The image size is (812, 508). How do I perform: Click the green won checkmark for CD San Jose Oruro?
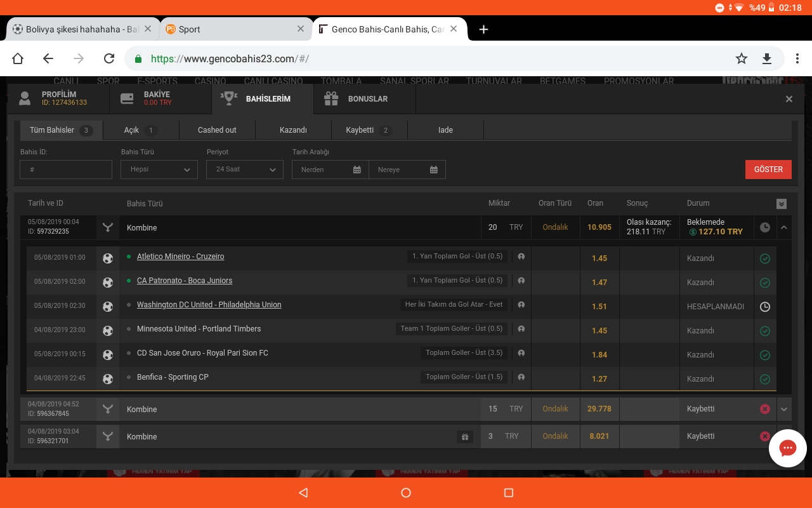[765, 355]
